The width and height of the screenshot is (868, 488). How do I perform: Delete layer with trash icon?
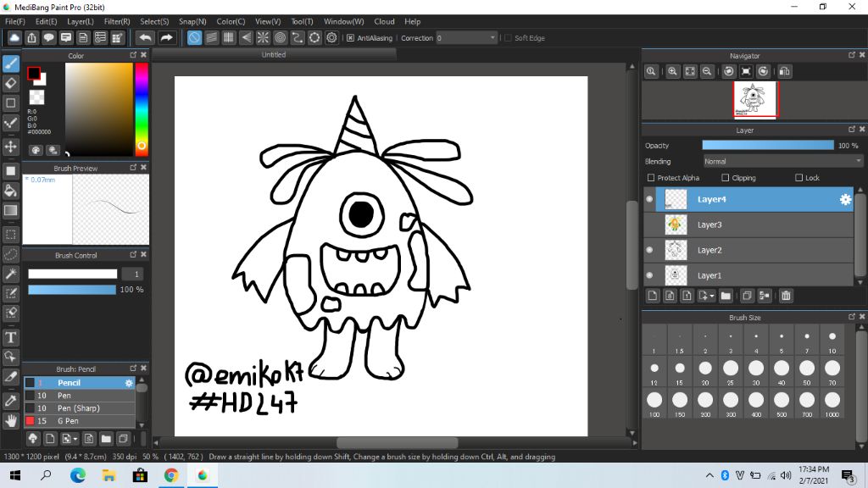coord(786,296)
